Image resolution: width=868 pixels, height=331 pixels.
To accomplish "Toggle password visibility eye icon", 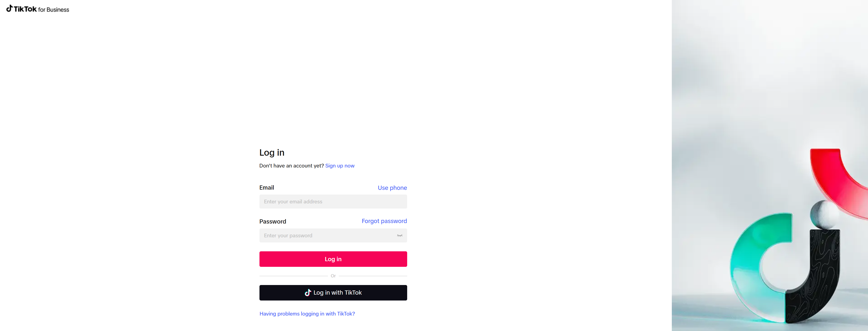I will [x=400, y=235].
